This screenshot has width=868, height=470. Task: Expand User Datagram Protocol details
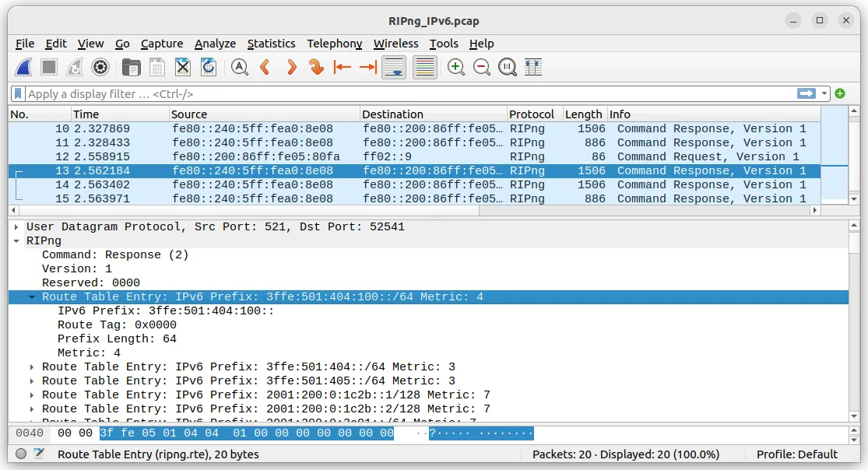pos(16,227)
